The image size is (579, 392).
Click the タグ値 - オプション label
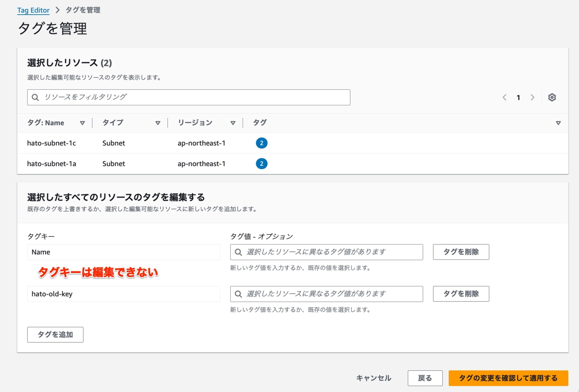[x=261, y=236]
